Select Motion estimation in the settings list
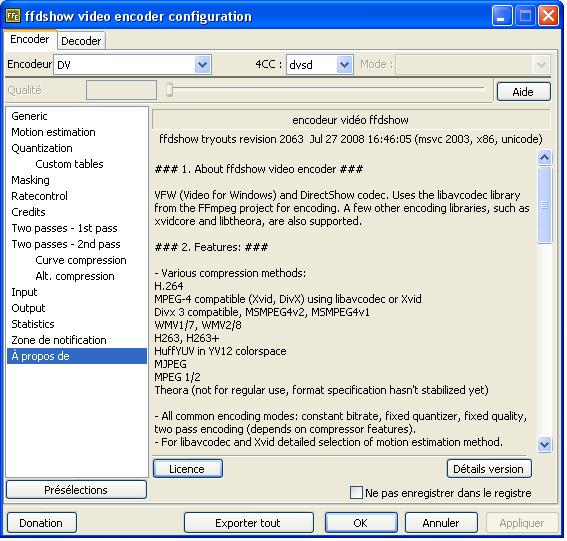The height and width of the screenshot is (541, 567). pos(53,132)
